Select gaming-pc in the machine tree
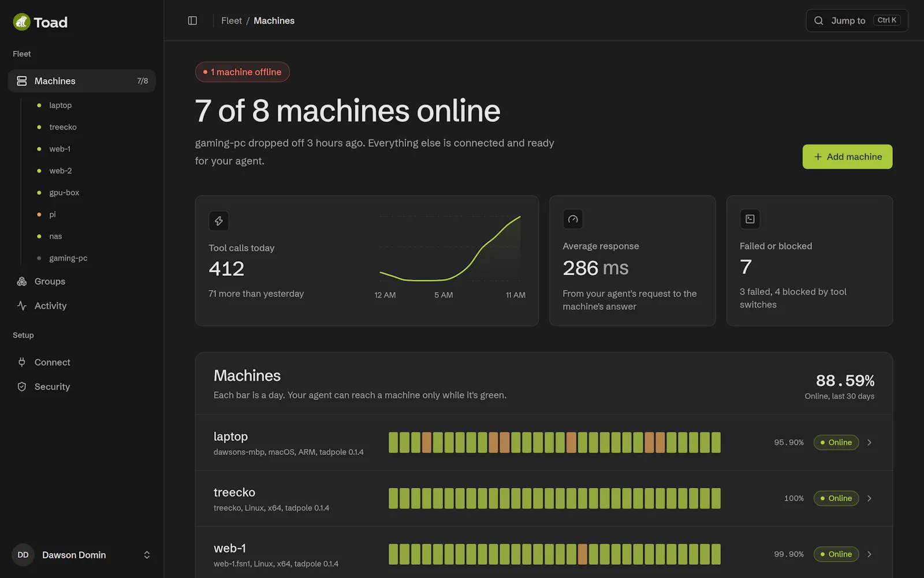The width and height of the screenshot is (924, 578). click(x=68, y=258)
